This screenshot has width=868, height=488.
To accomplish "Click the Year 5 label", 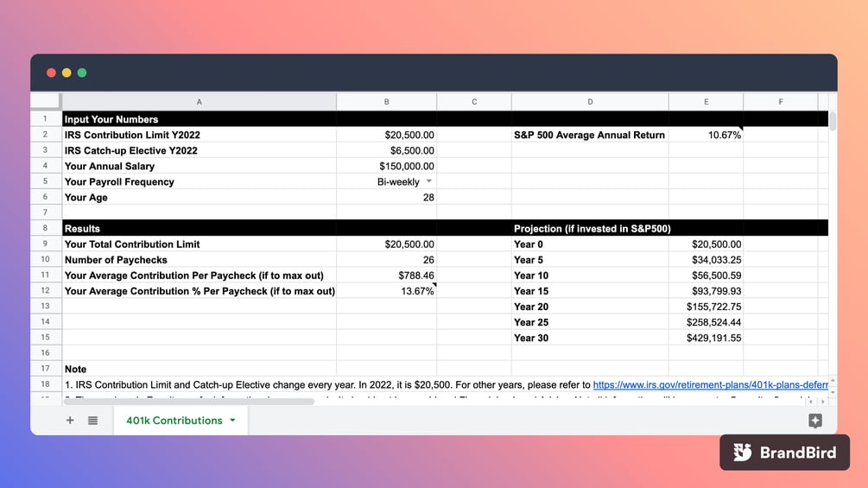I will pyautogui.click(x=528, y=259).
